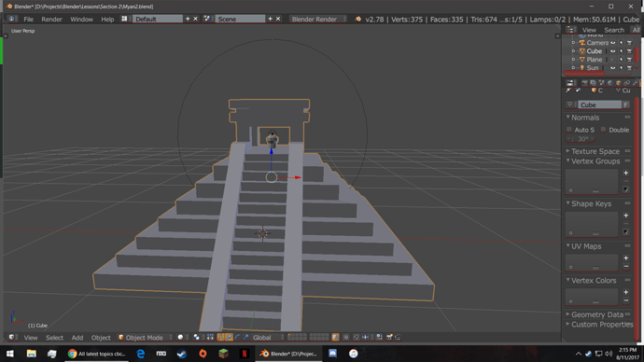Screen dimensions: 644x362
Task: Select Camera in the outliner
Action: pyautogui.click(x=597, y=43)
